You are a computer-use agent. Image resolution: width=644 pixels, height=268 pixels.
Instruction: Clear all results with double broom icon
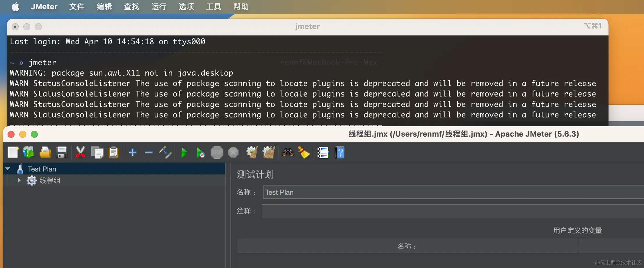[x=269, y=152]
